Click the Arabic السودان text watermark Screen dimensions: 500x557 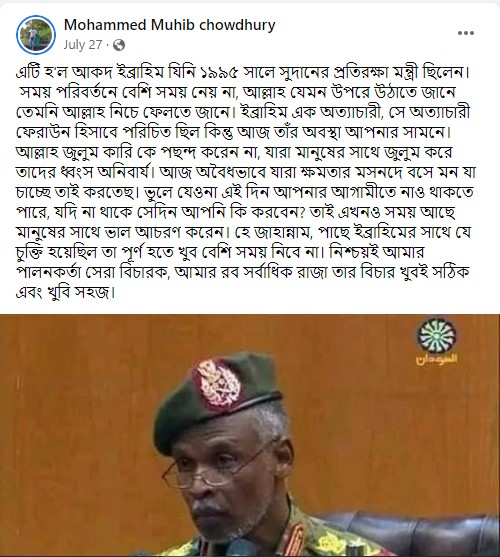click(436, 359)
